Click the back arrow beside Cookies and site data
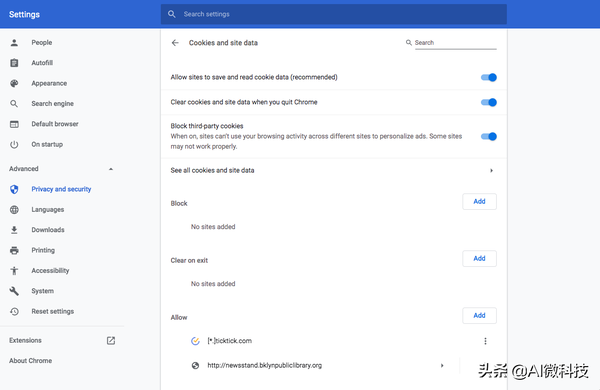Screen dimensions: 600x390 175,43
